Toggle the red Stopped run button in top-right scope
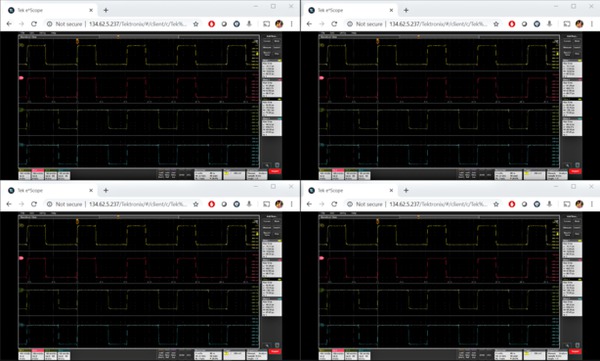Viewport: 600px width, 361px height. (575, 172)
